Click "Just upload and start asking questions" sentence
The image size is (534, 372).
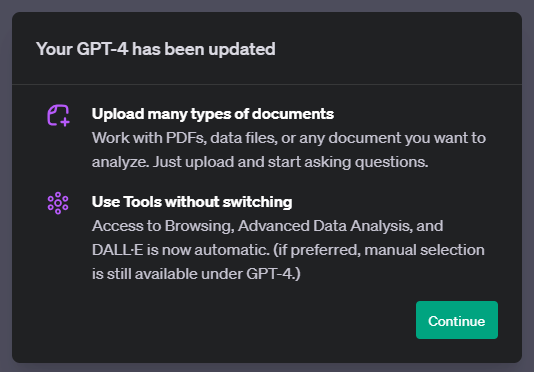[290, 162]
